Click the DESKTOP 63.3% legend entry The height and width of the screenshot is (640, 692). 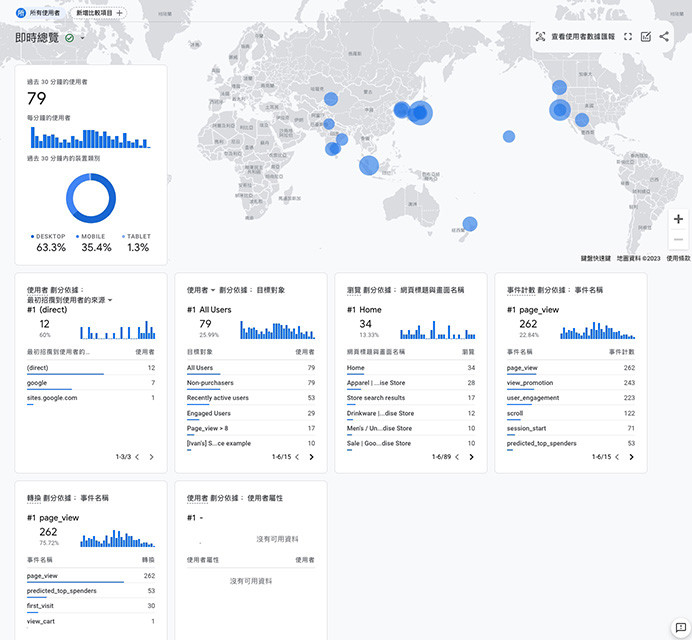coord(50,243)
